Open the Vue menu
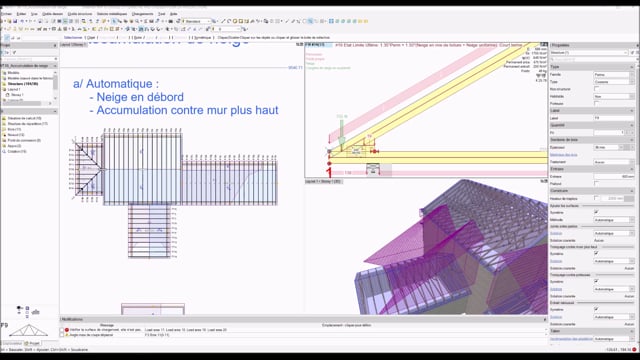The width and height of the screenshot is (640, 360). [34, 14]
